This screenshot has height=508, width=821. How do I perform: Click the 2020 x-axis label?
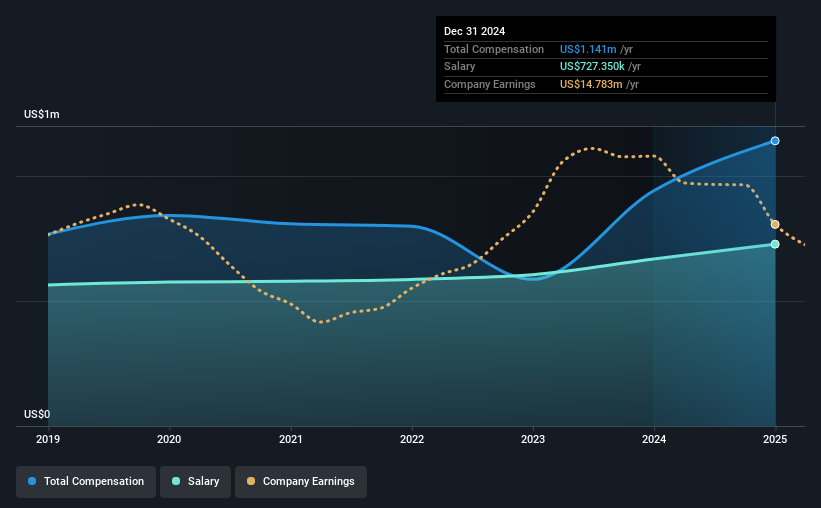pyautogui.click(x=169, y=439)
